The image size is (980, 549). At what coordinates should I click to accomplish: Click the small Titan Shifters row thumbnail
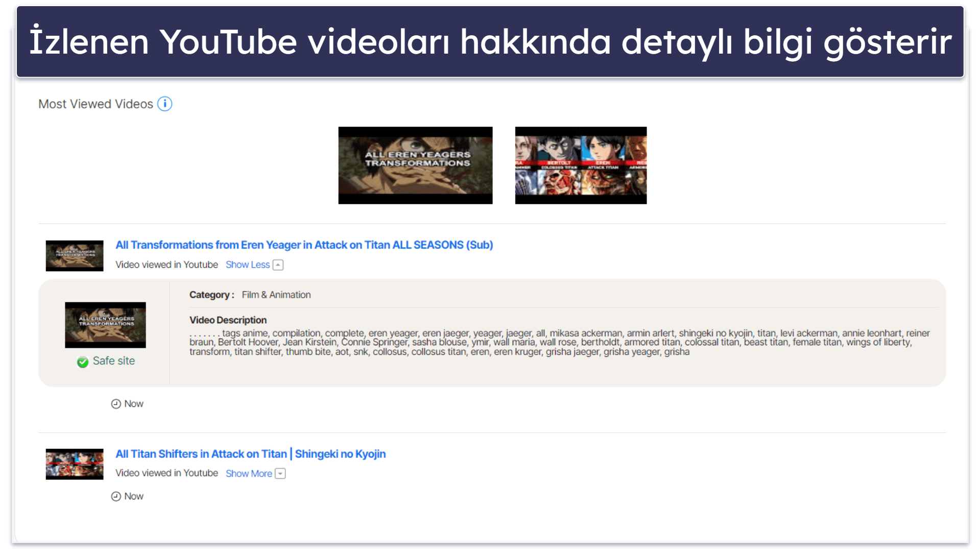pyautogui.click(x=75, y=464)
